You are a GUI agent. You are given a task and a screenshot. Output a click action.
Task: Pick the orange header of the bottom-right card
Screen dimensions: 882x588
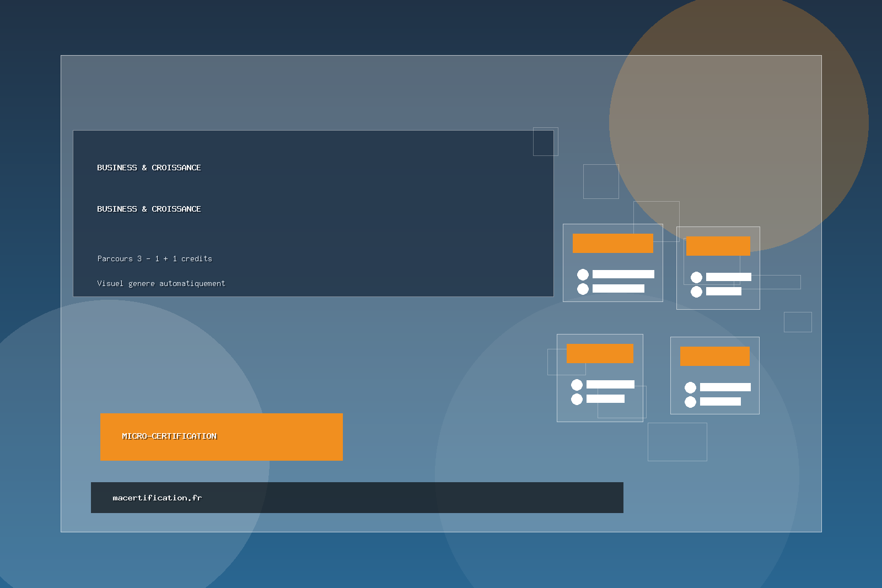tap(714, 356)
